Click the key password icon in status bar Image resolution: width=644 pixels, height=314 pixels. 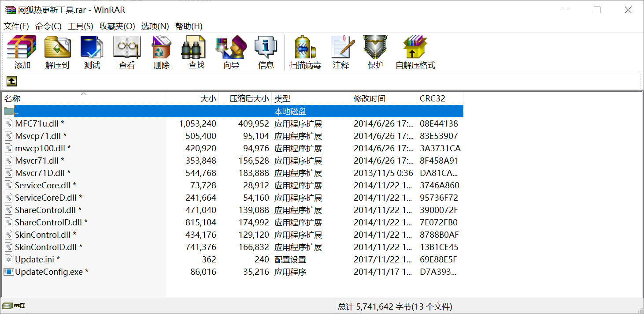(x=19, y=306)
